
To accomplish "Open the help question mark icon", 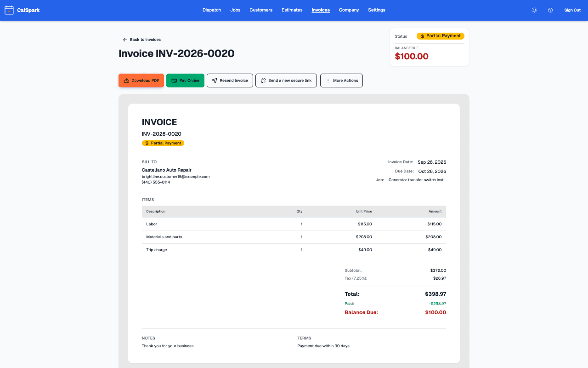I will pyautogui.click(x=550, y=10).
